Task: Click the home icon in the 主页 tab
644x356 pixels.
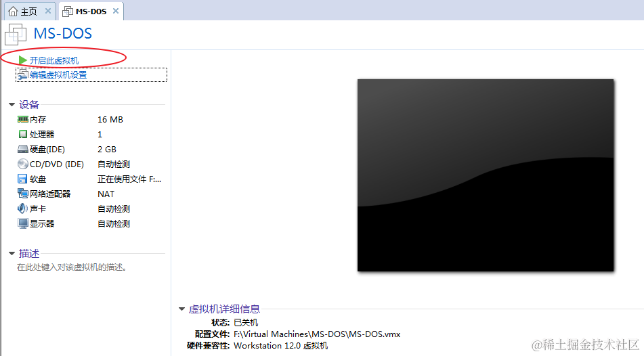Action: 13,11
